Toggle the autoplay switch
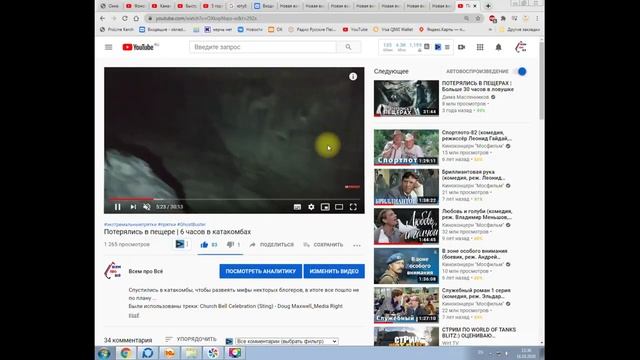This screenshot has width=640, height=360. [x=521, y=71]
